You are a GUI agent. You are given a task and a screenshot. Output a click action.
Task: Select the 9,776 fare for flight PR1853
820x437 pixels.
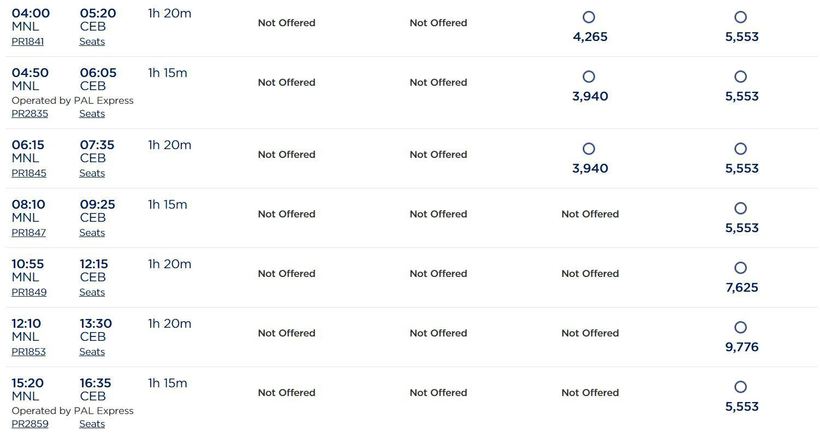click(740, 328)
